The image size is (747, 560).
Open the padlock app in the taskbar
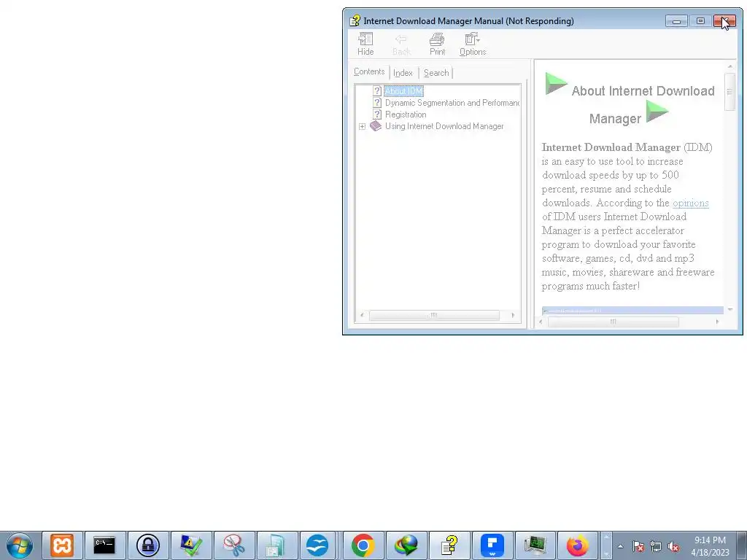[147, 545]
